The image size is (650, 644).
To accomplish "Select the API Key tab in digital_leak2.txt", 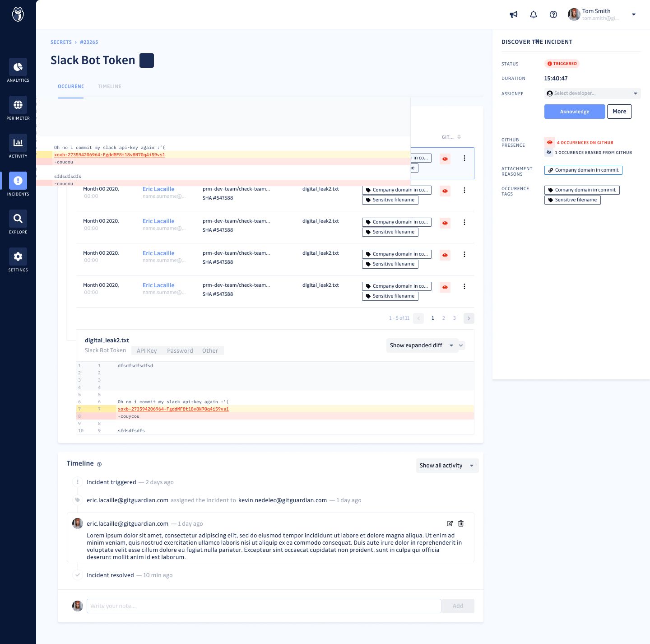I will coord(146,350).
